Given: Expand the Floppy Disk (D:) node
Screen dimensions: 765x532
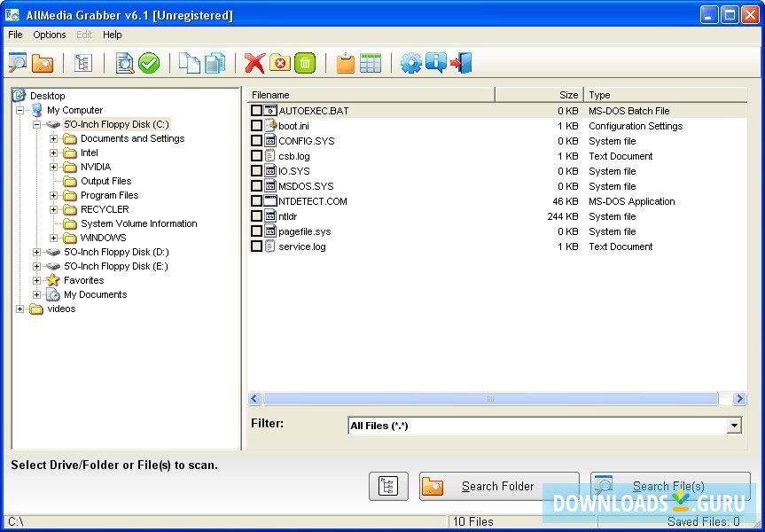Looking at the screenshot, I should click(x=36, y=252).
